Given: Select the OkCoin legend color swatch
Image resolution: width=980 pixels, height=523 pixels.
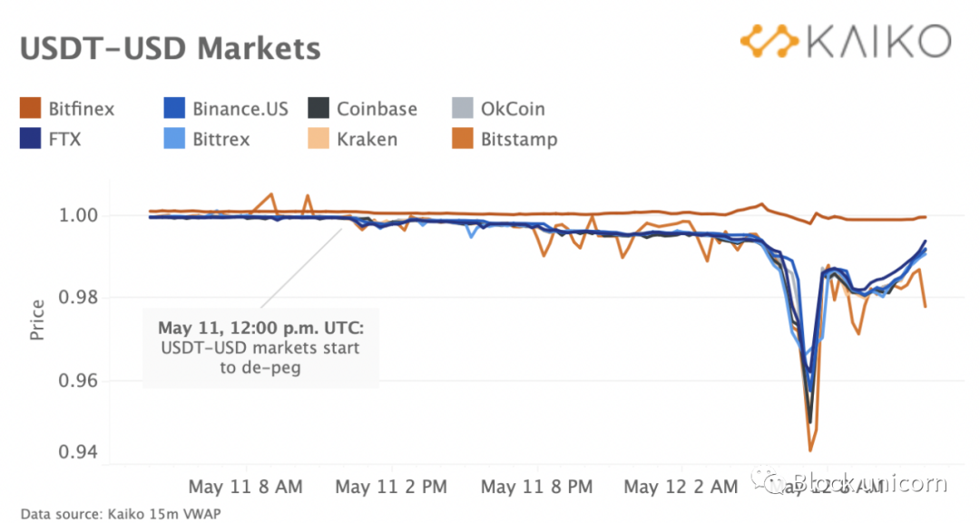Looking at the screenshot, I should (x=465, y=110).
